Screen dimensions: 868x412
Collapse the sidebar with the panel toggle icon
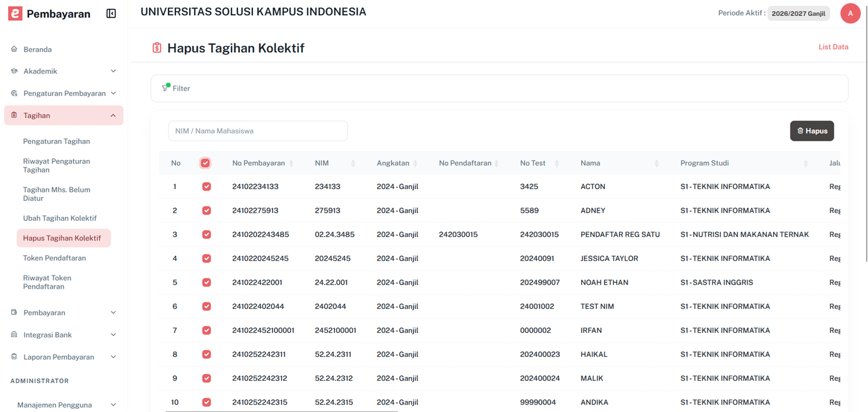(x=111, y=14)
